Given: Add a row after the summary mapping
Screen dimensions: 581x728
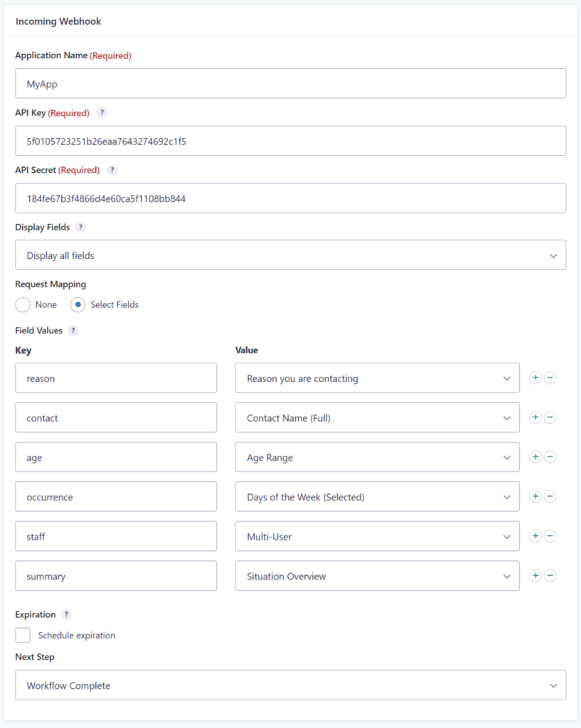Looking at the screenshot, I should coord(535,576).
